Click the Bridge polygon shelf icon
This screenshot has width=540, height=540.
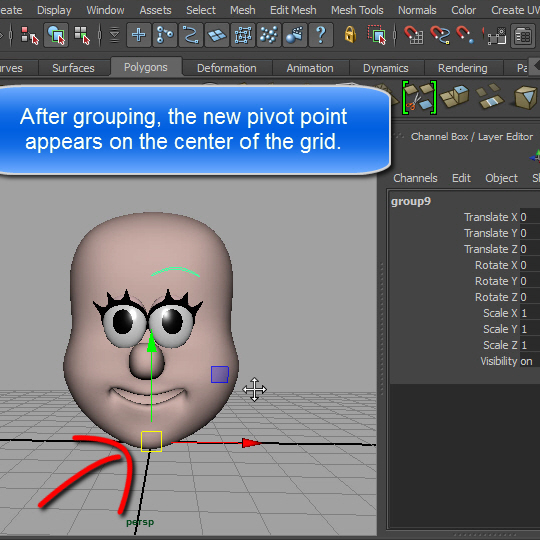[x=490, y=96]
